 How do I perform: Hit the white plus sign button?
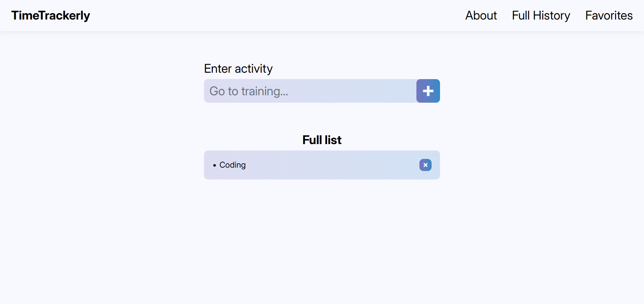[428, 91]
